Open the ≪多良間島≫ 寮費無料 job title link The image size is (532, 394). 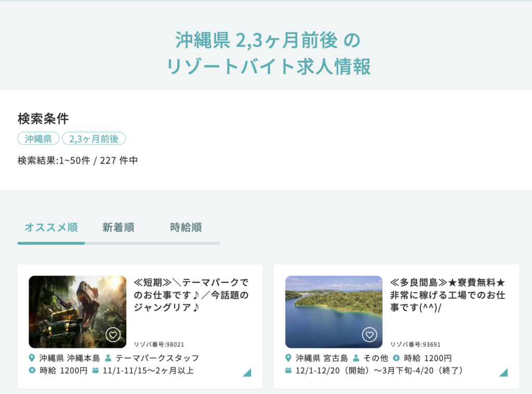coord(448,295)
